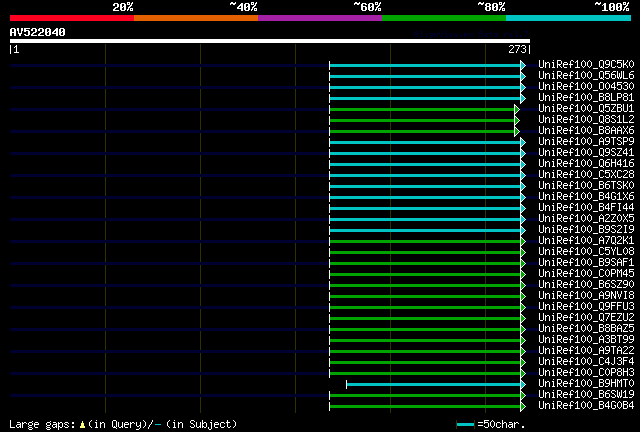Select the UniRef100_C0PM45 label
Image resolution: width=640 pixels, height=432 pixels.
(x=586, y=274)
